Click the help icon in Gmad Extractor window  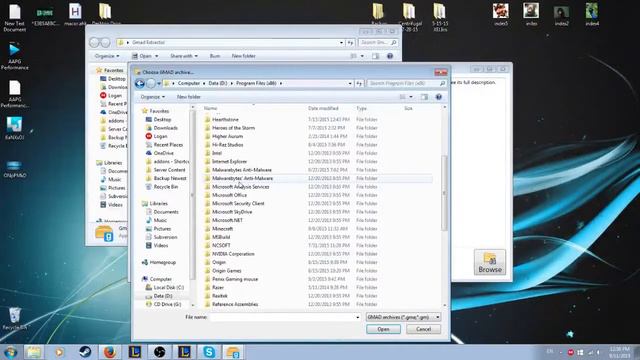click(390, 56)
